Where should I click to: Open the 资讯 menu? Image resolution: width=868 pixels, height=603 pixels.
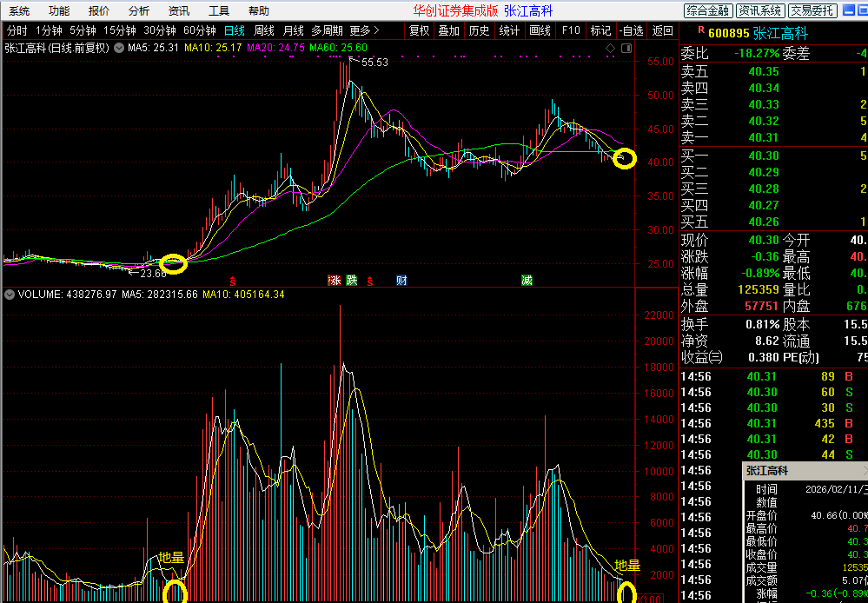pyautogui.click(x=179, y=11)
